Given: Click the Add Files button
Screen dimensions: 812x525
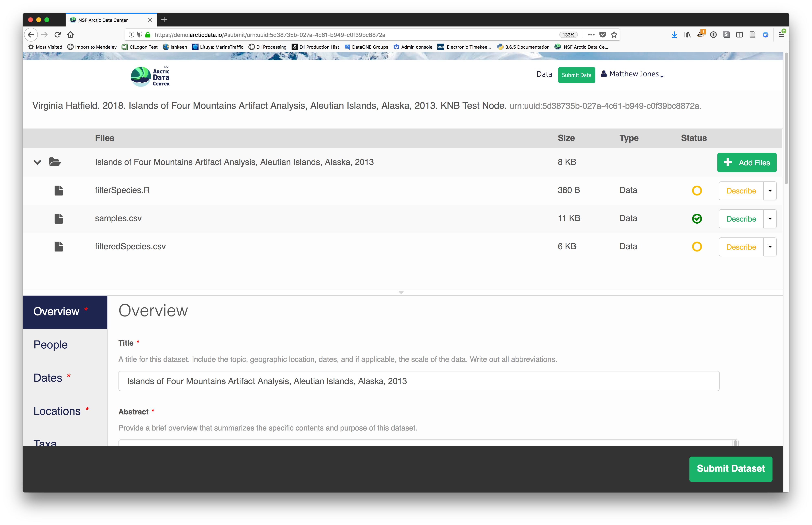Looking at the screenshot, I should click(747, 163).
